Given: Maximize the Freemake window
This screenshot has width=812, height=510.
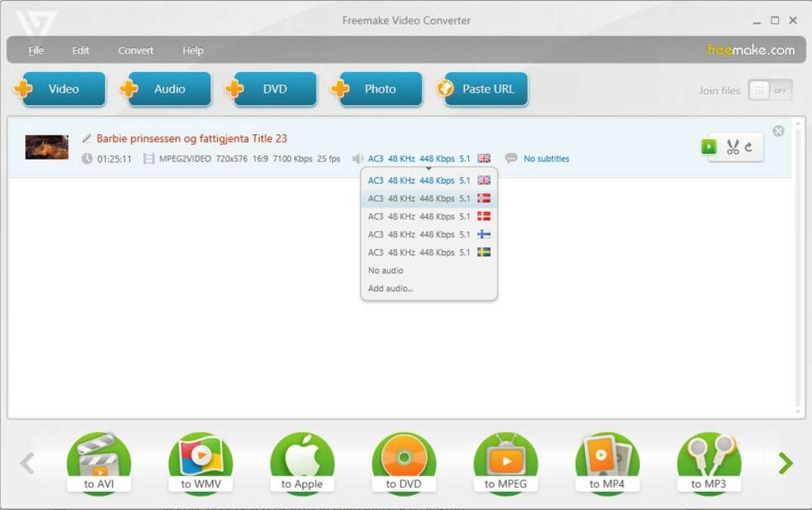Looking at the screenshot, I should click(x=775, y=20).
